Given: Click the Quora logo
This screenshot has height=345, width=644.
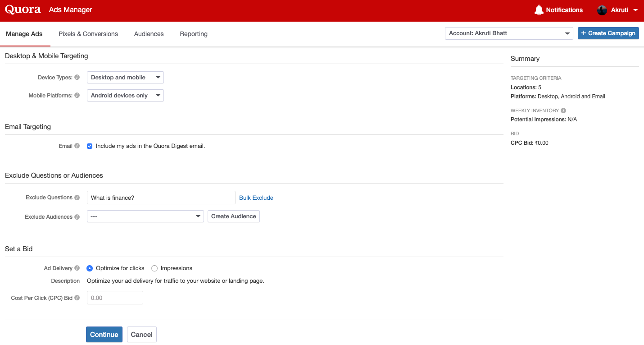Looking at the screenshot, I should pyautogui.click(x=23, y=9).
